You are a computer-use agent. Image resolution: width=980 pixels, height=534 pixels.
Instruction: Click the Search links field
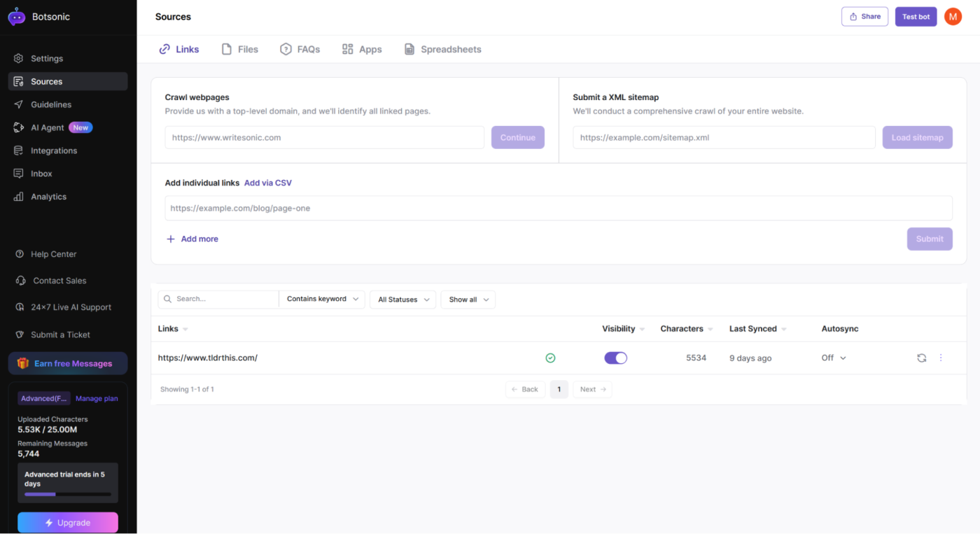pos(218,300)
